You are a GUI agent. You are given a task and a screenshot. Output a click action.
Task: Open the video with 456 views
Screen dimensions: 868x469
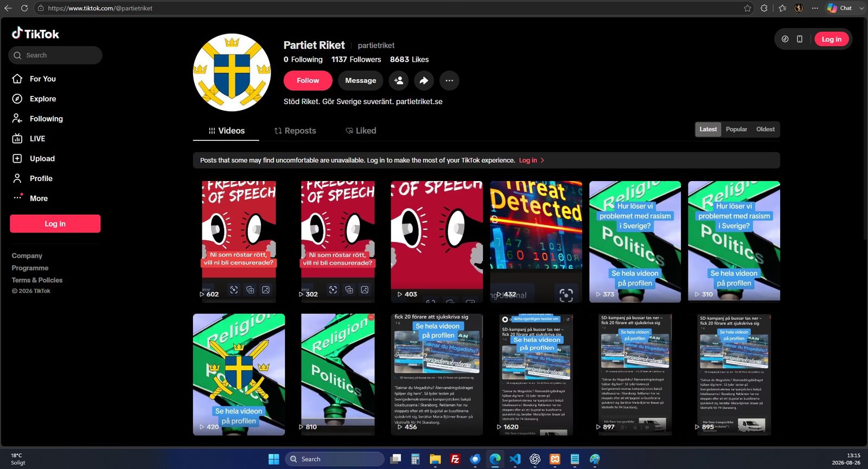pyautogui.click(x=437, y=375)
